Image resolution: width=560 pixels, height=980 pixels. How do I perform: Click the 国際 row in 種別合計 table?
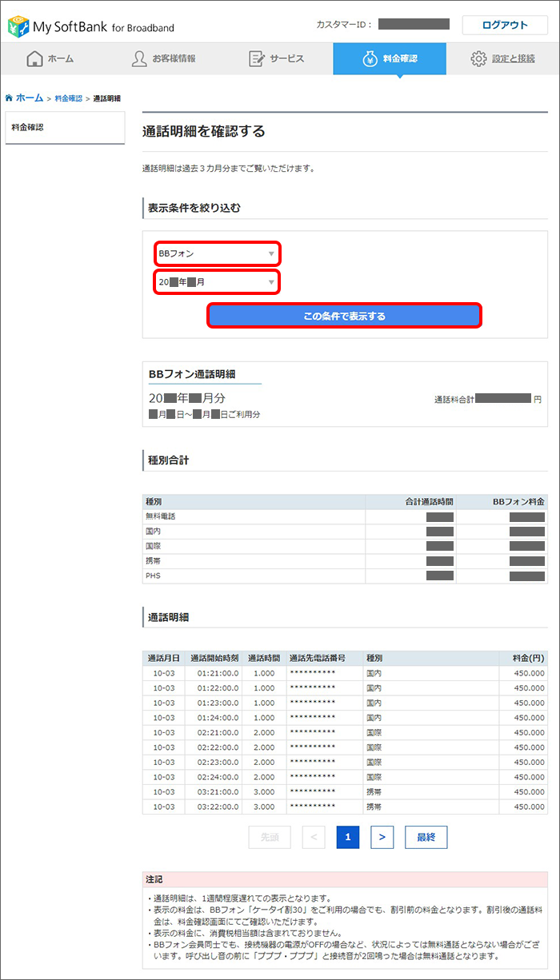point(345,546)
